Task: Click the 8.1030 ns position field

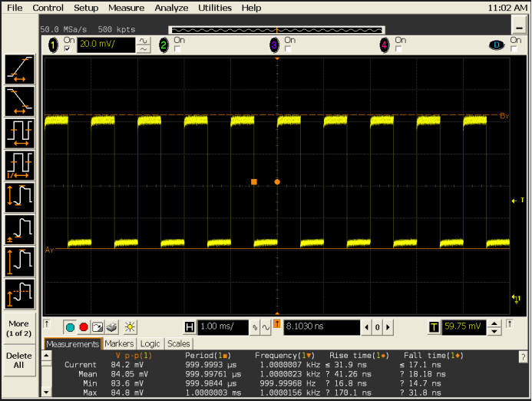Action: pos(322,327)
